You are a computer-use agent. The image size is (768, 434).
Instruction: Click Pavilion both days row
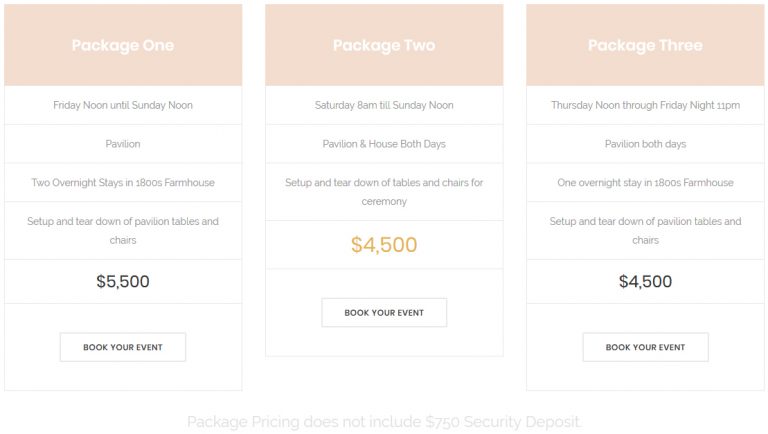coord(645,144)
